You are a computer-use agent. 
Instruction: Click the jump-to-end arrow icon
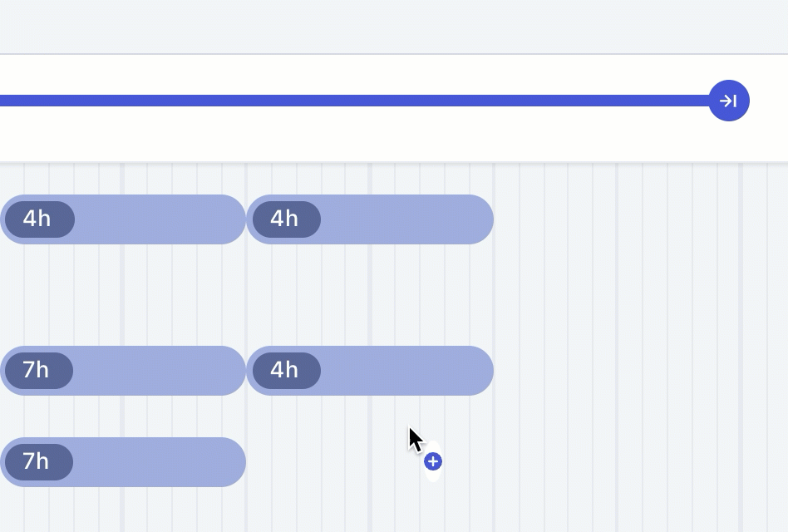(729, 101)
